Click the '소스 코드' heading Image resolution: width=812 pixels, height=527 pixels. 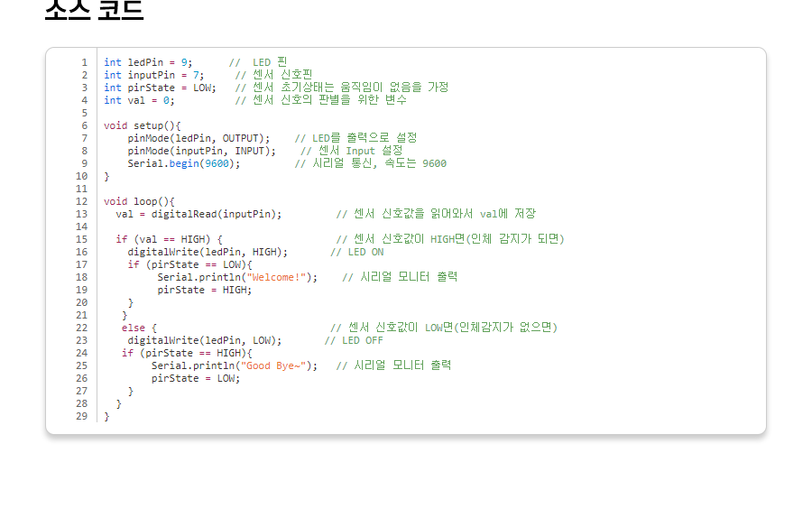tap(94, 9)
